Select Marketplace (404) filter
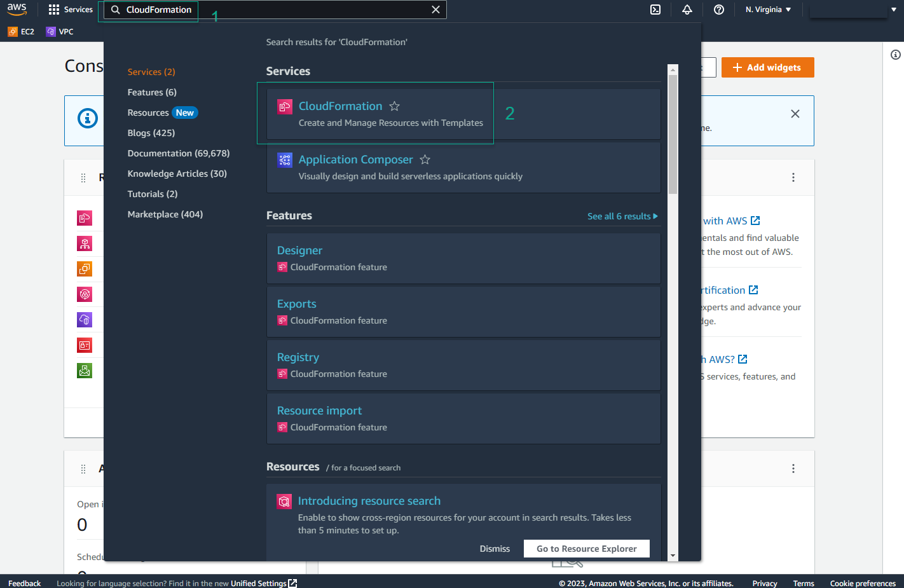 pyautogui.click(x=165, y=214)
